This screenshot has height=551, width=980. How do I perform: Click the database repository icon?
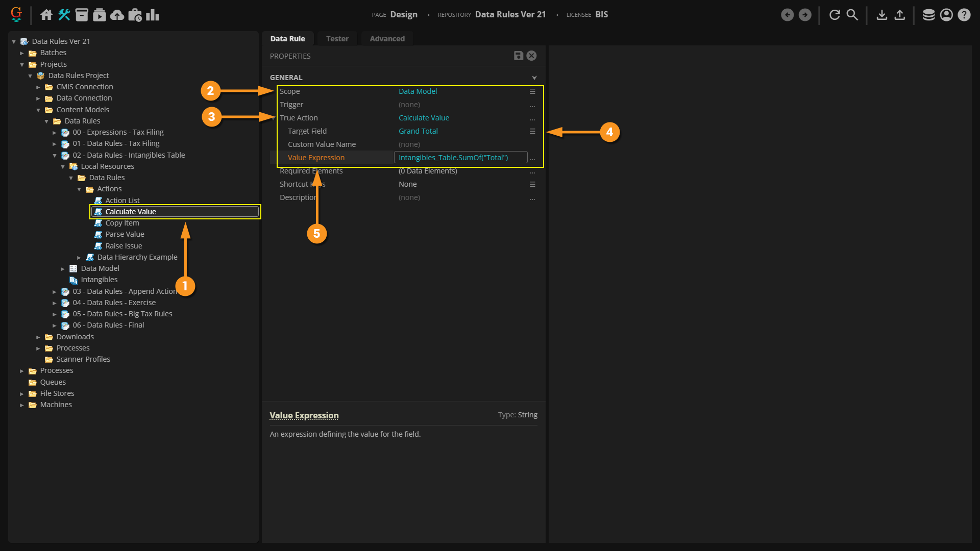(x=928, y=15)
